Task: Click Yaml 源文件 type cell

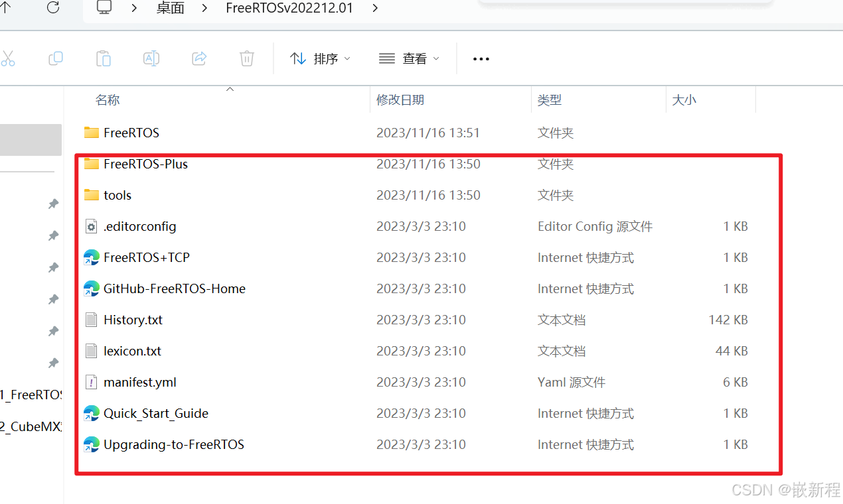Action: click(x=572, y=382)
